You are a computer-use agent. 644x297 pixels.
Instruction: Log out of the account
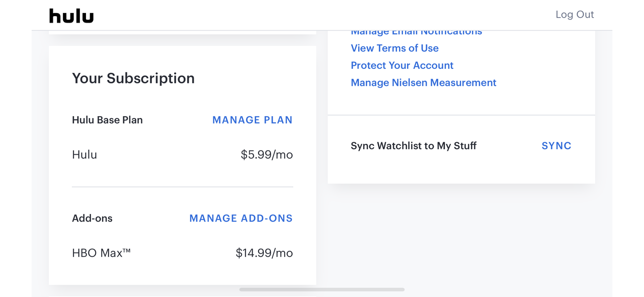(x=575, y=15)
